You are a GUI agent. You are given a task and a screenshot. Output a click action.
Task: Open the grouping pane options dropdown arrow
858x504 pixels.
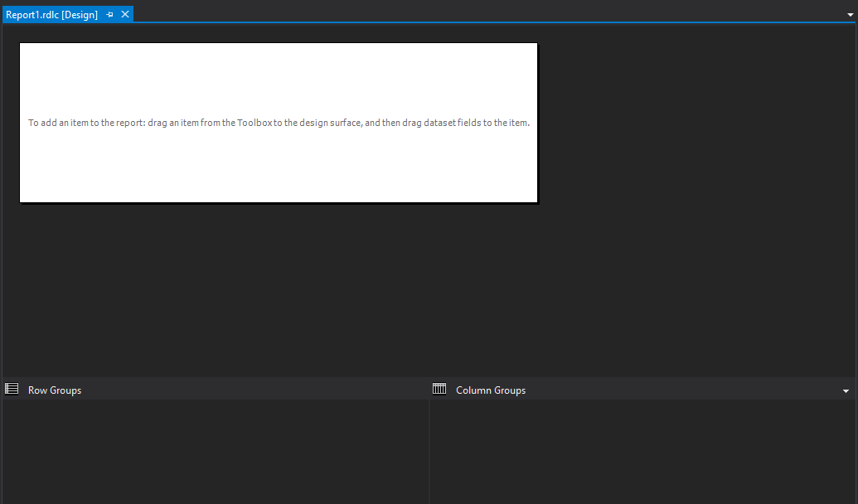point(846,391)
